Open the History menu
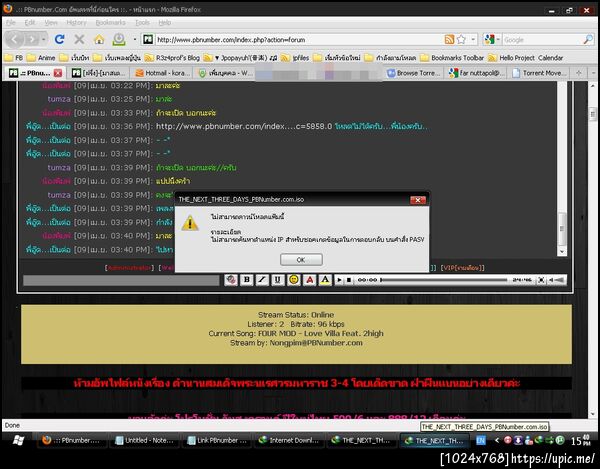The width and height of the screenshot is (600, 469). point(76,23)
